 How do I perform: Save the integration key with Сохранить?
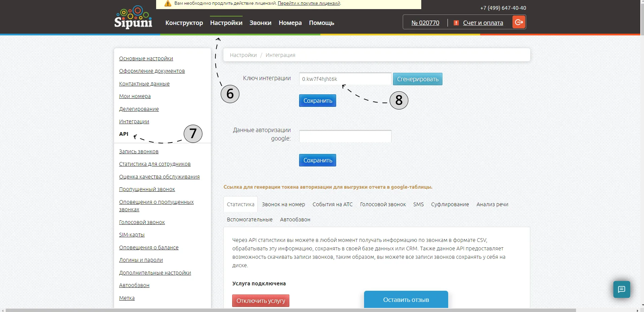[x=318, y=101]
